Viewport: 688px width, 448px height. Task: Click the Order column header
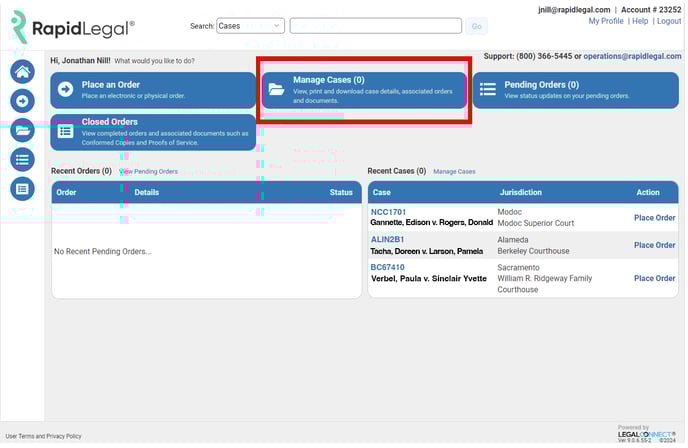click(x=66, y=192)
